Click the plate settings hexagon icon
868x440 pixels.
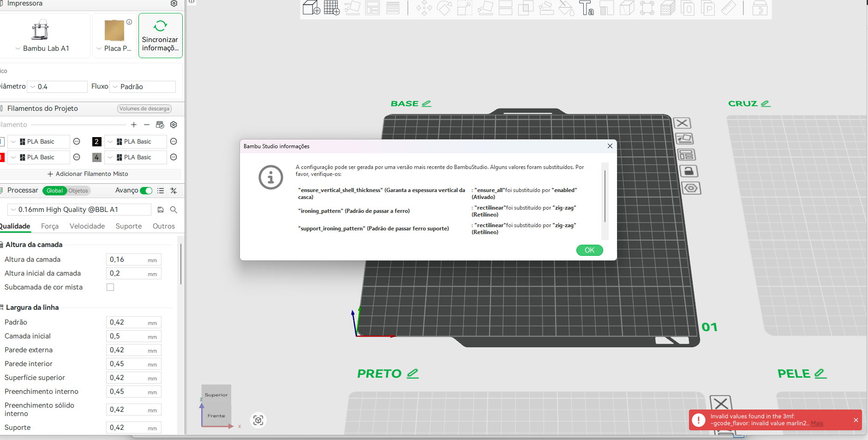coord(691,188)
